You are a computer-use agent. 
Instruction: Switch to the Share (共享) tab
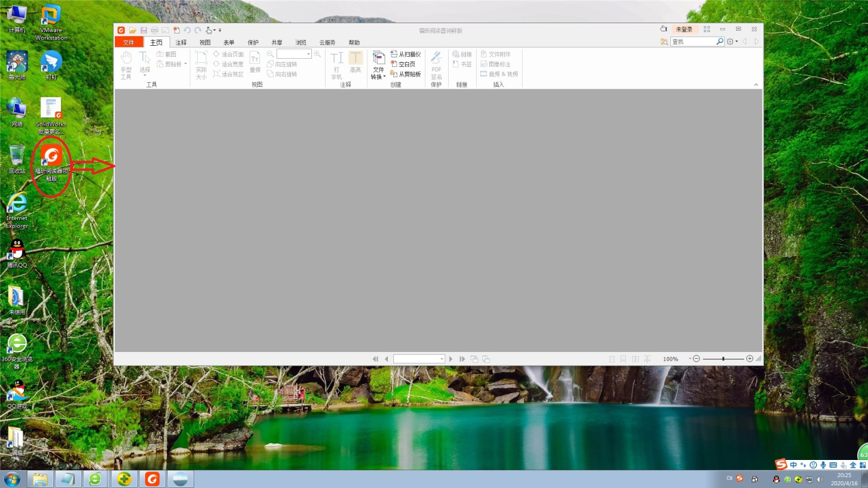coord(276,42)
